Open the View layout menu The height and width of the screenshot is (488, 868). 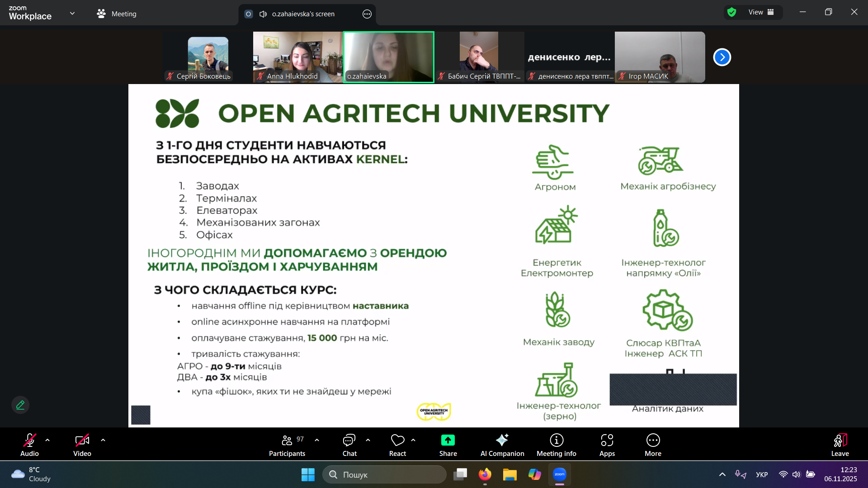tap(761, 12)
